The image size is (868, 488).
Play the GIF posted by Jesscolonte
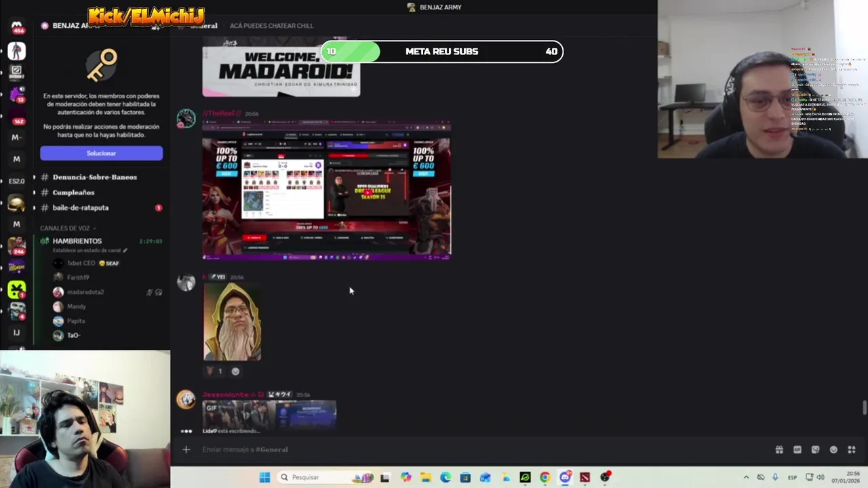(269, 414)
